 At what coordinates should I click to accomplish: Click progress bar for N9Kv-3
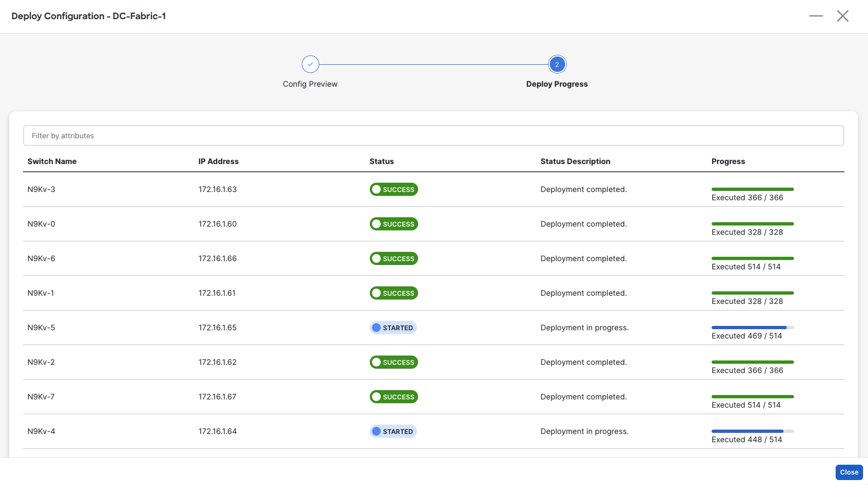pos(753,189)
